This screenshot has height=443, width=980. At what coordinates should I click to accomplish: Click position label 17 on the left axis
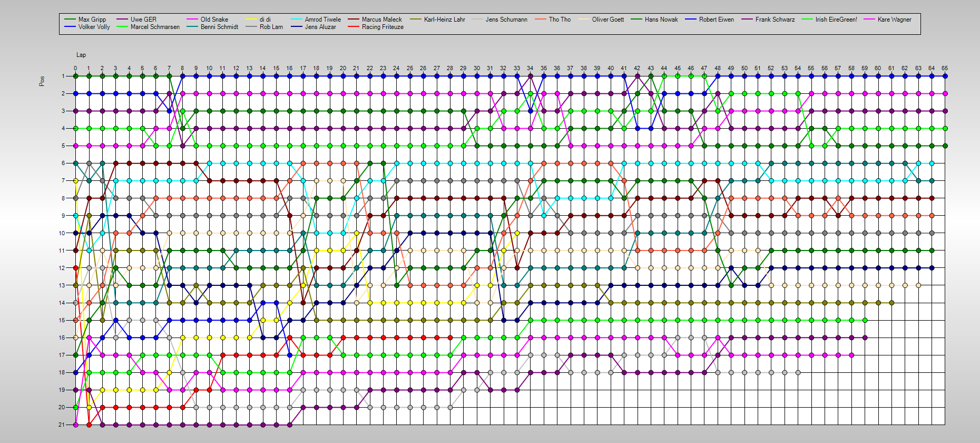[x=62, y=355]
